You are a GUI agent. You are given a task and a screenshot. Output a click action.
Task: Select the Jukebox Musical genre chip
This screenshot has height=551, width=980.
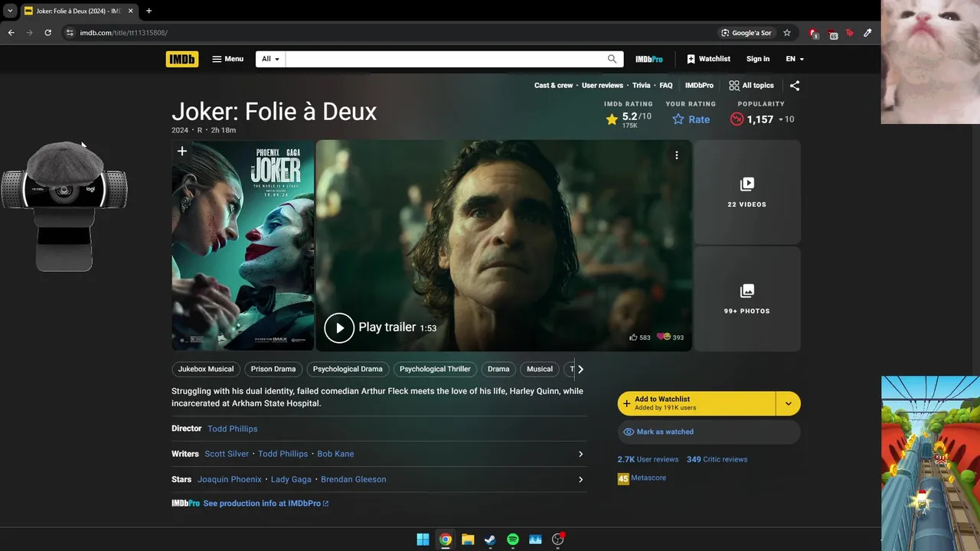coord(206,369)
